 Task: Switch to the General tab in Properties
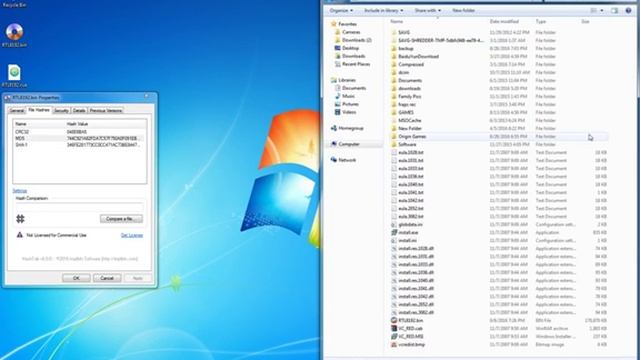17,111
